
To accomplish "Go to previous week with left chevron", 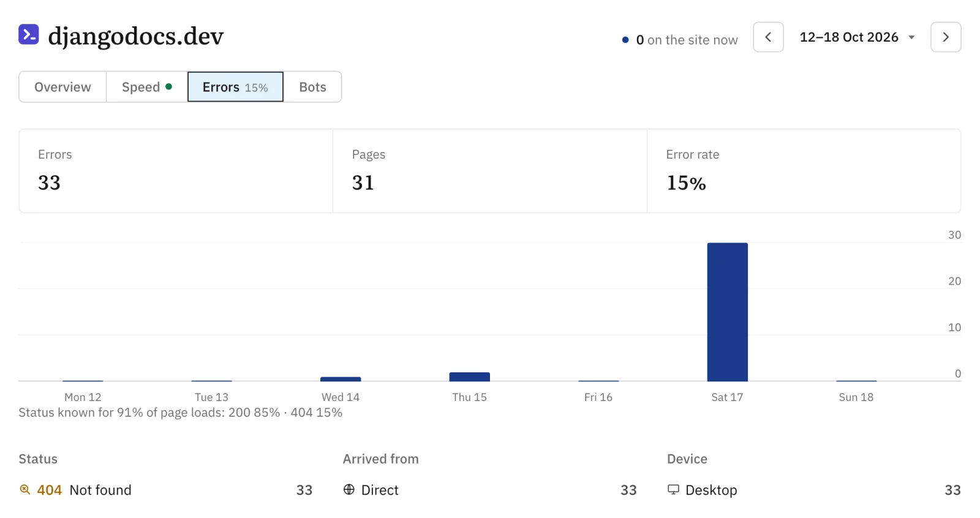I will 768,37.
